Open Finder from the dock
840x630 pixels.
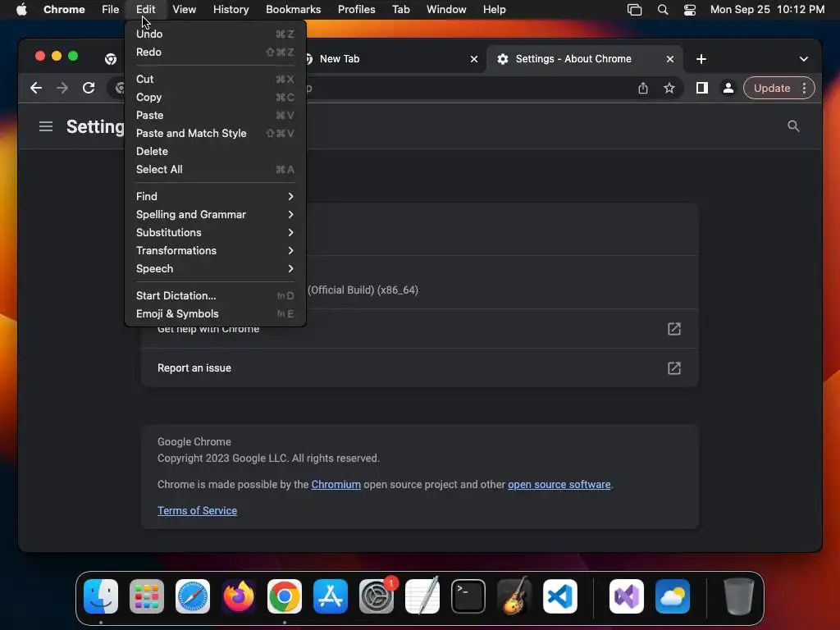[101, 596]
